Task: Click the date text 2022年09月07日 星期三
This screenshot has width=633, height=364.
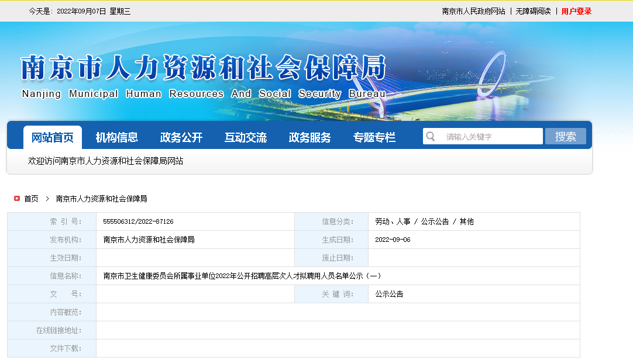Action: click(94, 11)
